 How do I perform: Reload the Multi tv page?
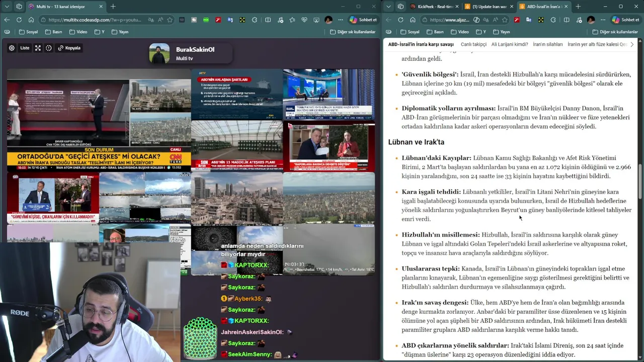(19, 20)
